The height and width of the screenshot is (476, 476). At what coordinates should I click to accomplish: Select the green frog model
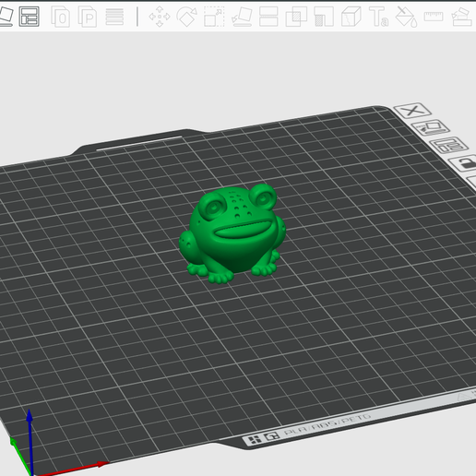pos(232,233)
